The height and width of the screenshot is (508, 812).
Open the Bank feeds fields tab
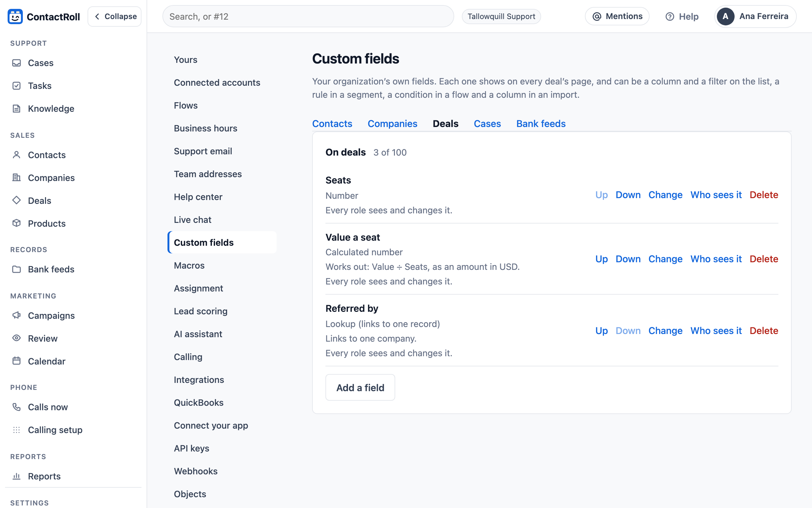pos(540,124)
